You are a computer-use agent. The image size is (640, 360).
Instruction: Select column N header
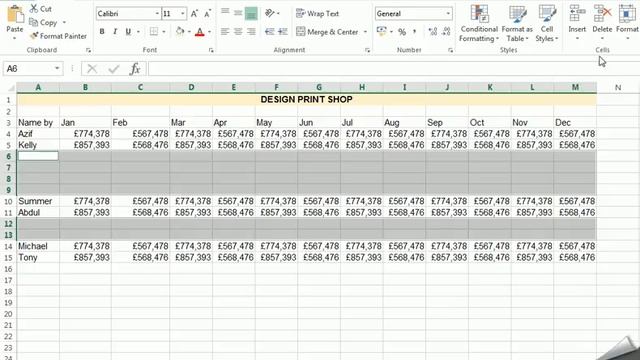[x=618, y=87]
